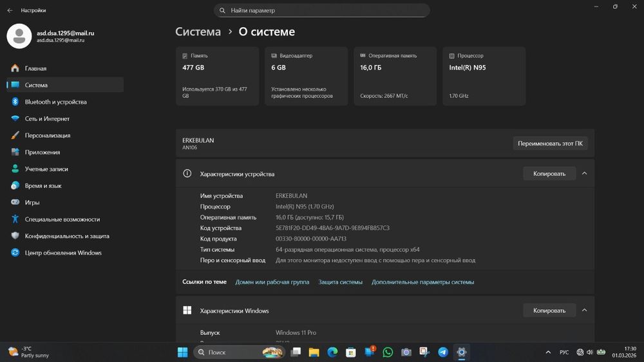
Task: Click the Специальные возможности accessibility icon
Action: click(x=15, y=219)
